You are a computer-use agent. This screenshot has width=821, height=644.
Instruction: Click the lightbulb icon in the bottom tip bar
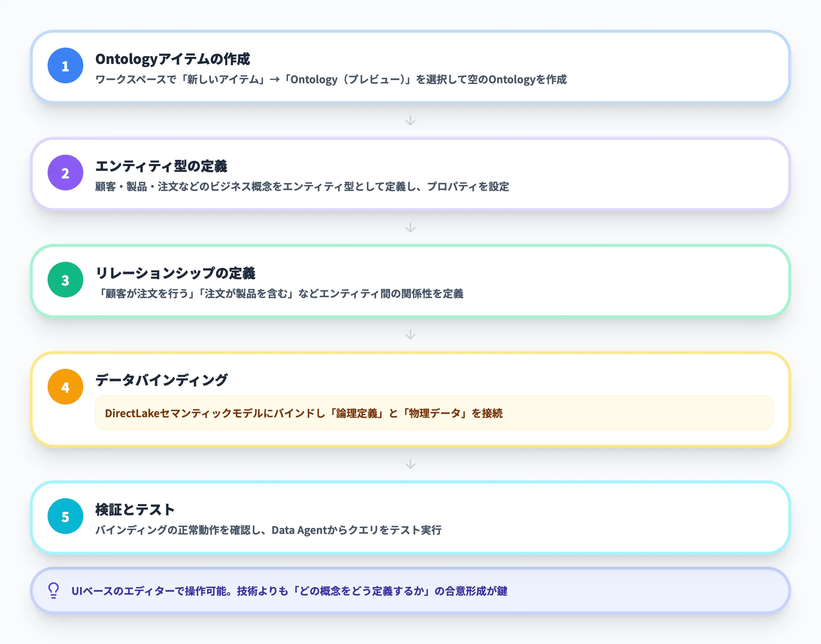53,589
